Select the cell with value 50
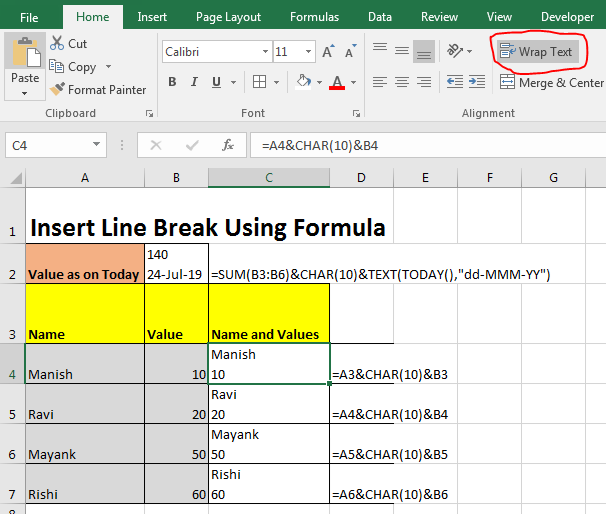This screenshot has height=514, width=606. pos(176,444)
